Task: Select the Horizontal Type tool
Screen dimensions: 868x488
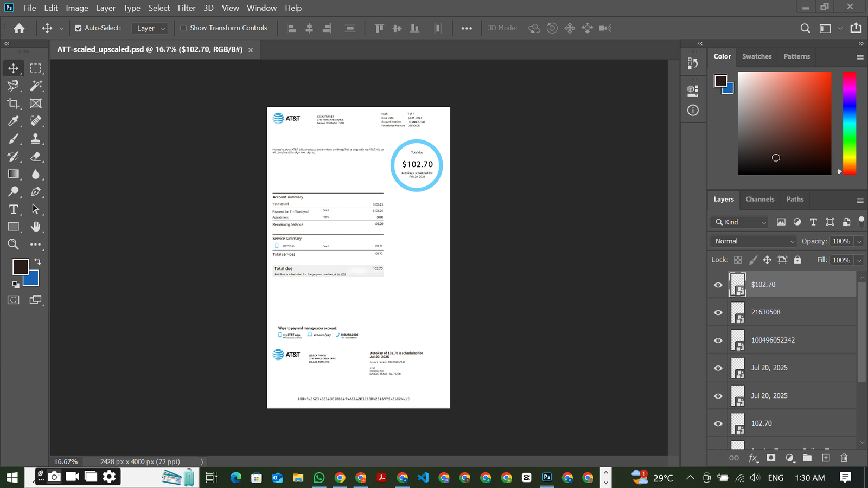Action: click(14, 209)
